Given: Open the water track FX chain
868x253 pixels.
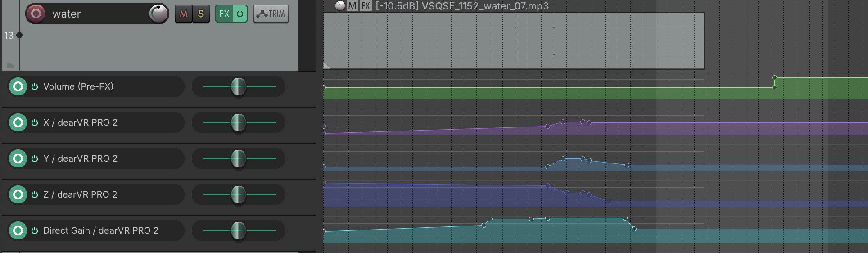Looking at the screenshot, I should pos(224,14).
